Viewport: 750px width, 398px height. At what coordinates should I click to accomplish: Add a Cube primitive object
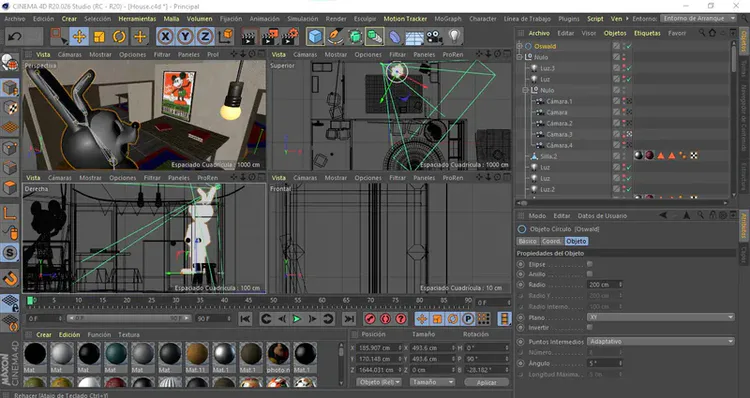point(315,37)
